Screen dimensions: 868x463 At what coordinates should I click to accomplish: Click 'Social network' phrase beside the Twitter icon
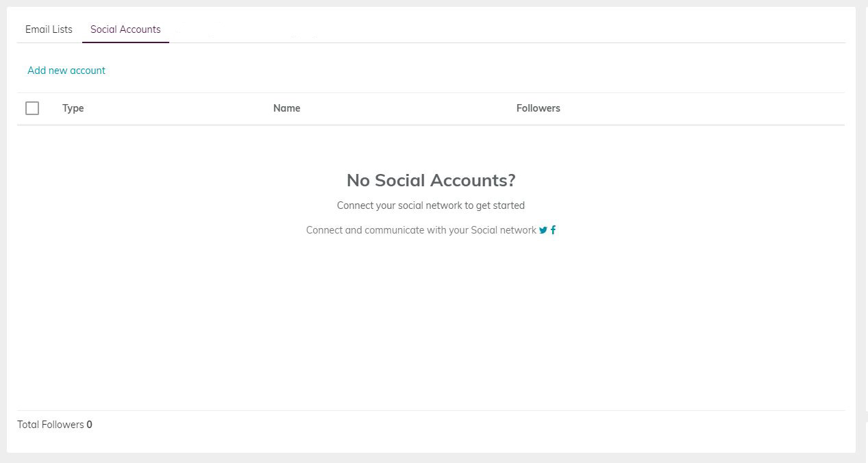pos(504,230)
